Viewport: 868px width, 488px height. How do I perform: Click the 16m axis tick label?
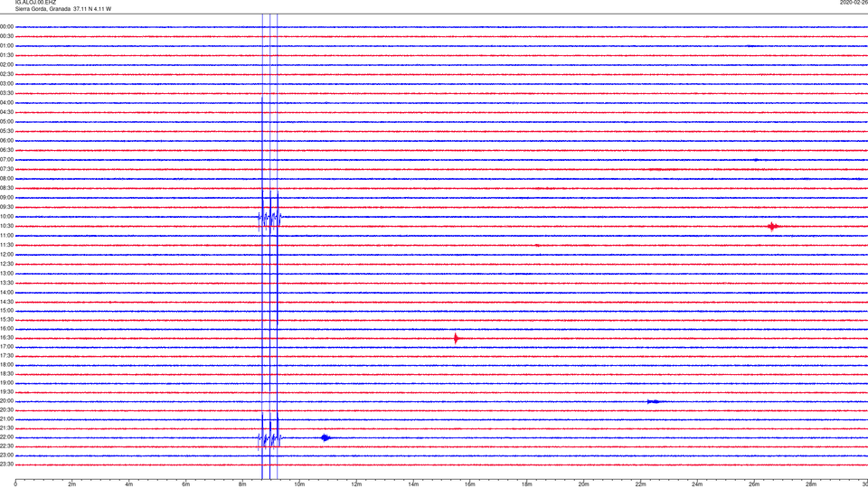pos(470,484)
